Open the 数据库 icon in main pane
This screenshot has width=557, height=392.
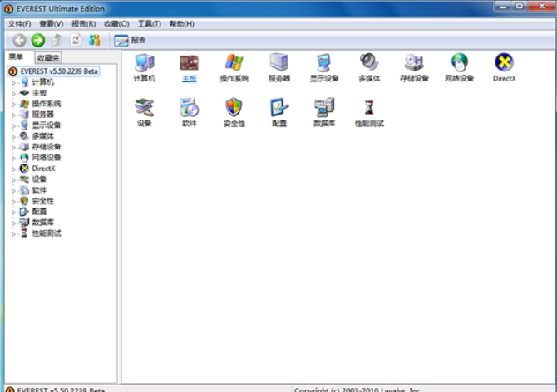pos(324,113)
